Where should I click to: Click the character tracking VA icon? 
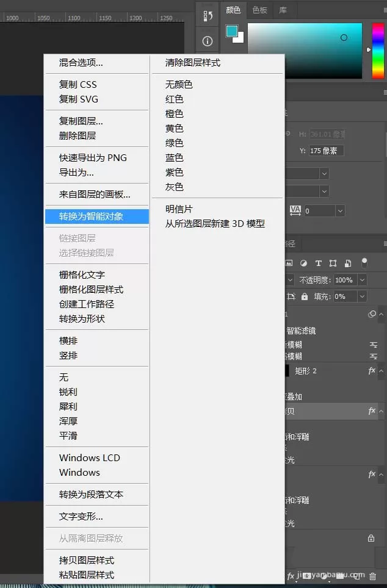(x=295, y=210)
